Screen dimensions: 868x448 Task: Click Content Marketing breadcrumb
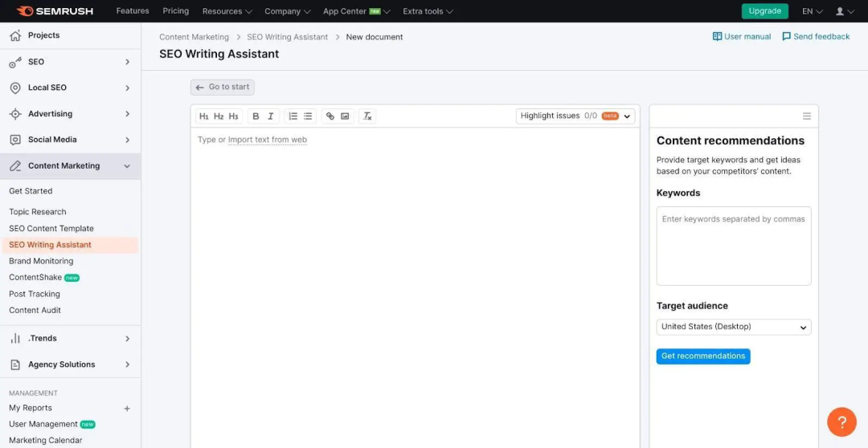pyautogui.click(x=194, y=37)
